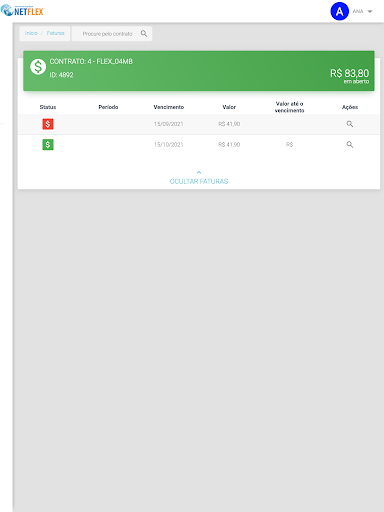Click the Ações column header
384x512 pixels.
350,107
